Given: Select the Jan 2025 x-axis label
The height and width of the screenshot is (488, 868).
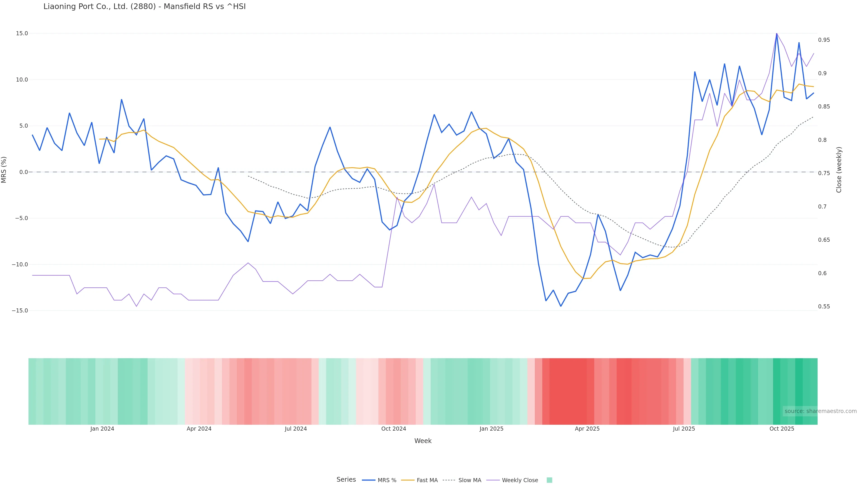Looking at the screenshot, I should click(491, 429).
